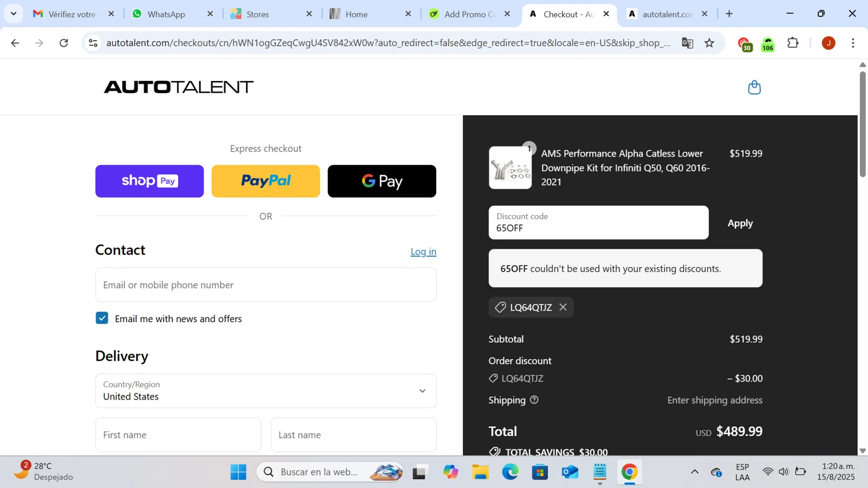Open the red extension showing badge 30
This screenshot has width=868, height=488.
(744, 44)
